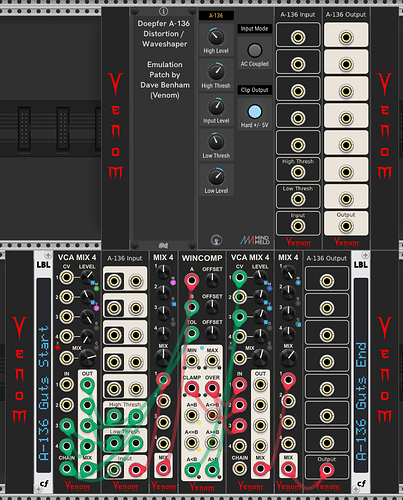This screenshot has height=500, width=403.
Task: Click the 'A-136 Guts Start' label text
Action: click(x=44, y=394)
